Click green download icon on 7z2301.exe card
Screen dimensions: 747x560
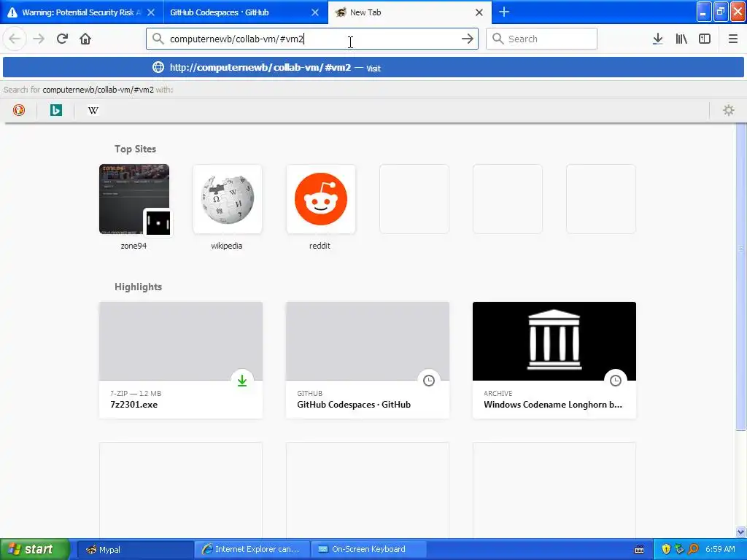click(x=242, y=380)
